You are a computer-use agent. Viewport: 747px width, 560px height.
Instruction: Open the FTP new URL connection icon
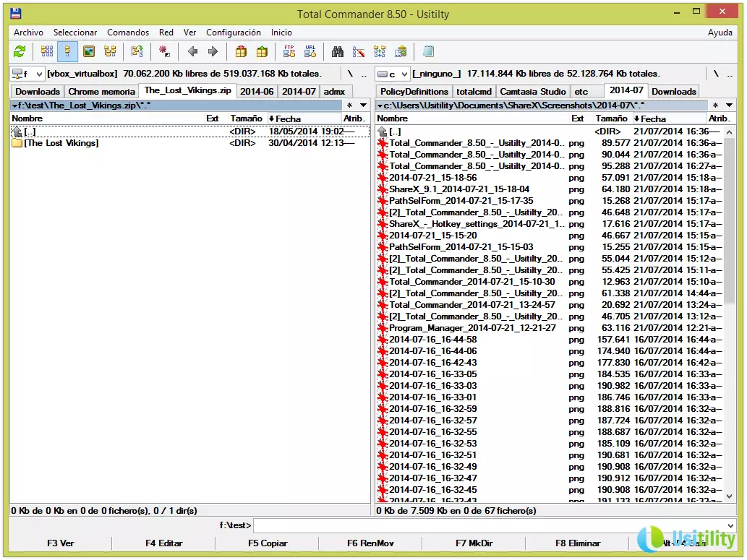[310, 51]
